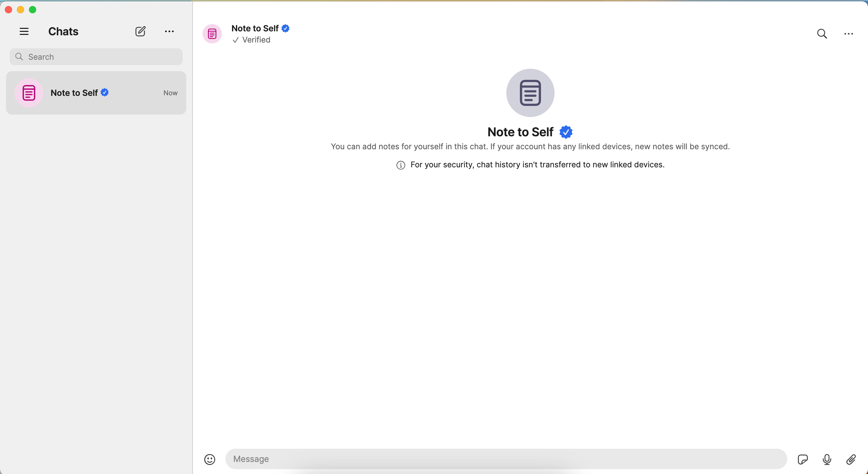The image size is (868, 474).
Task: Click the search icon in chat header
Action: point(822,33)
